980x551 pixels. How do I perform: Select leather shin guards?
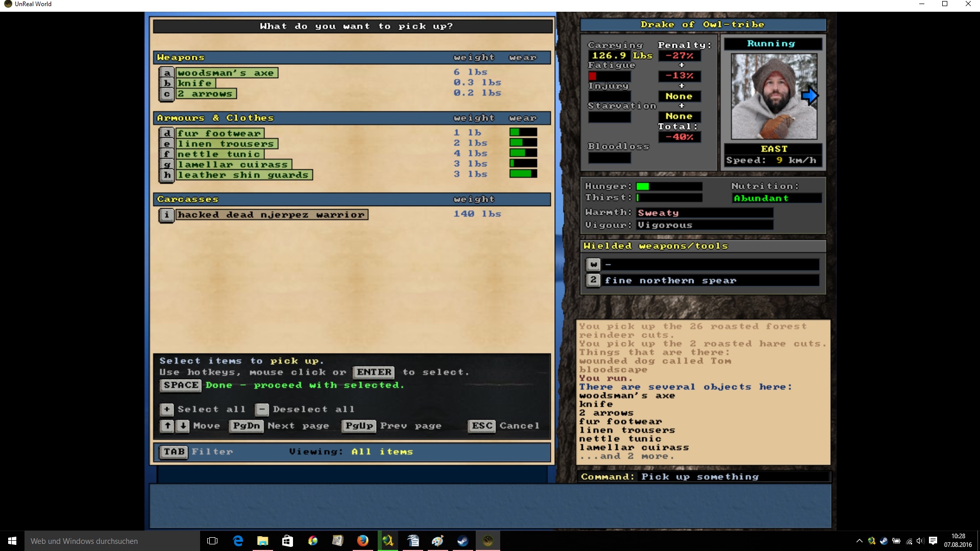point(244,175)
